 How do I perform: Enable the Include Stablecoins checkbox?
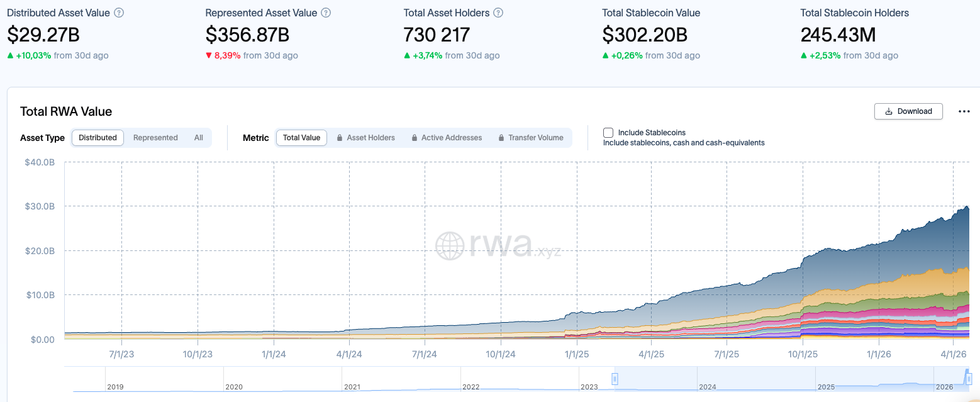[x=608, y=133]
